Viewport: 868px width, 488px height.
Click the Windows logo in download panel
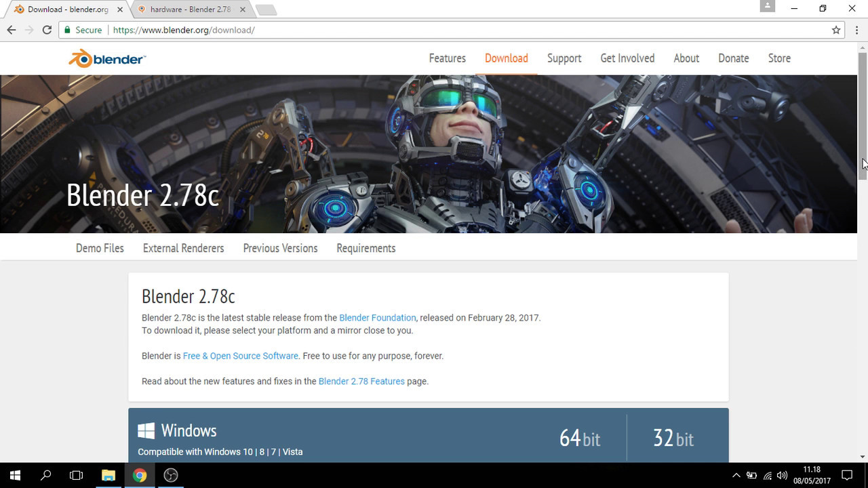(x=146, y=431)
